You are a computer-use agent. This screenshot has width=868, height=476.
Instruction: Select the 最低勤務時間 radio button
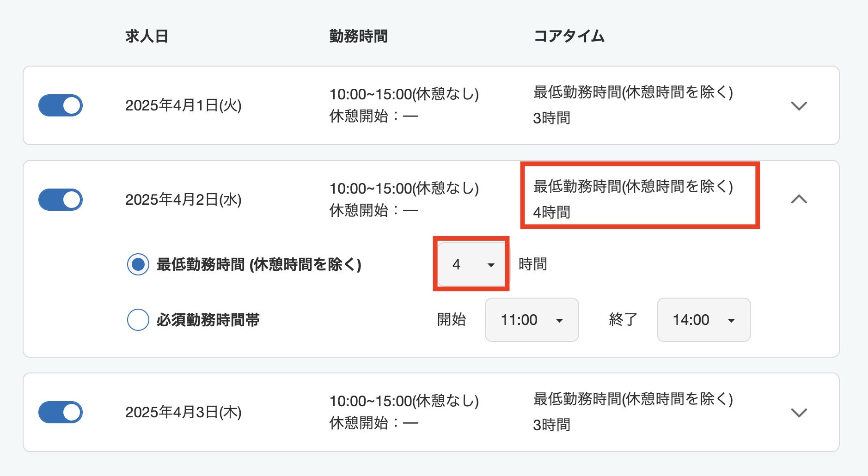point(137,265)
